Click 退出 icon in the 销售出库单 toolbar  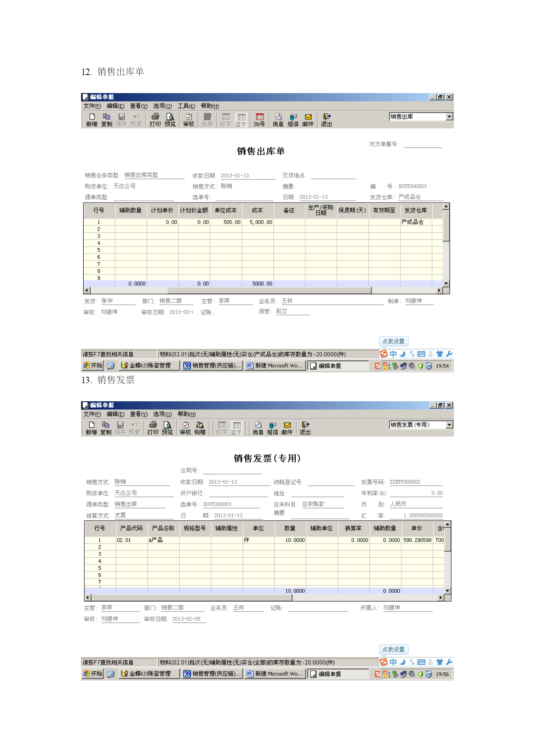(326, 120)
